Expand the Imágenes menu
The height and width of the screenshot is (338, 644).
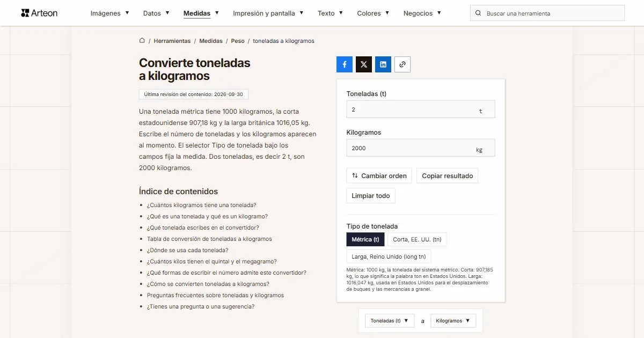tap(109, 13)
